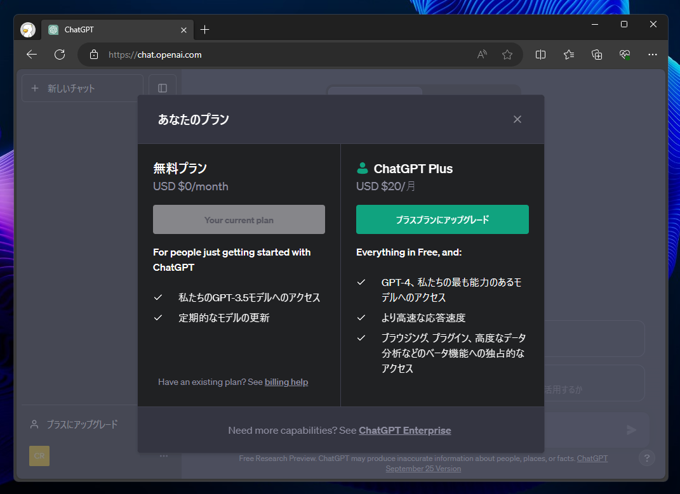Screen dimensions: 680x494
Task: Click the Your current plan button
Action: point(239,219)
